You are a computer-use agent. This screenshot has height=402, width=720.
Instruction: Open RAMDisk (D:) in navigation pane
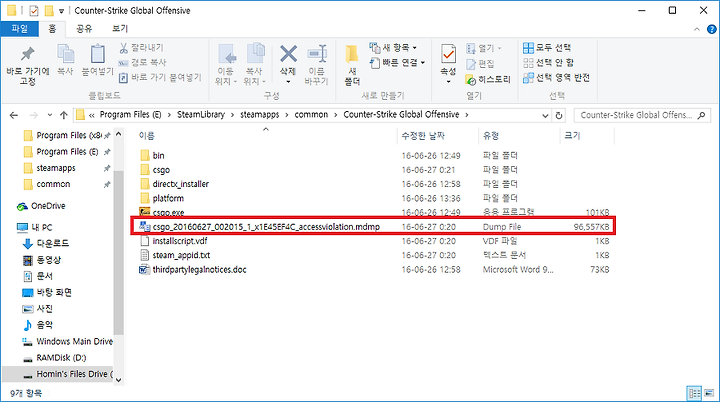coord(61,358)
